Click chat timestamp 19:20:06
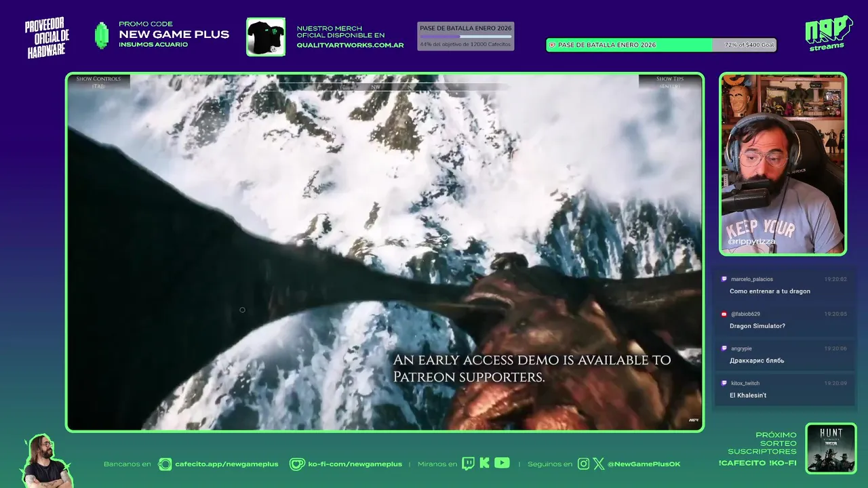 point(835,348)
